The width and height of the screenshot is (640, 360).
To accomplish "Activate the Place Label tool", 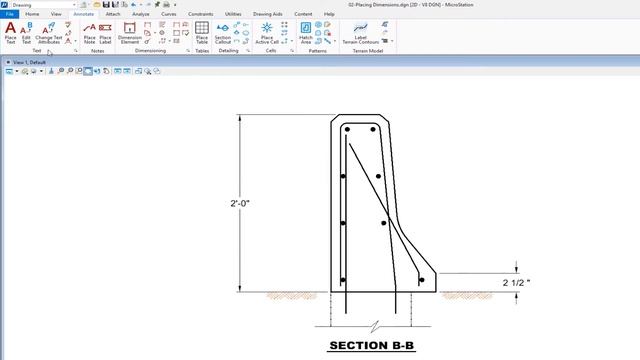I will 105,33.
